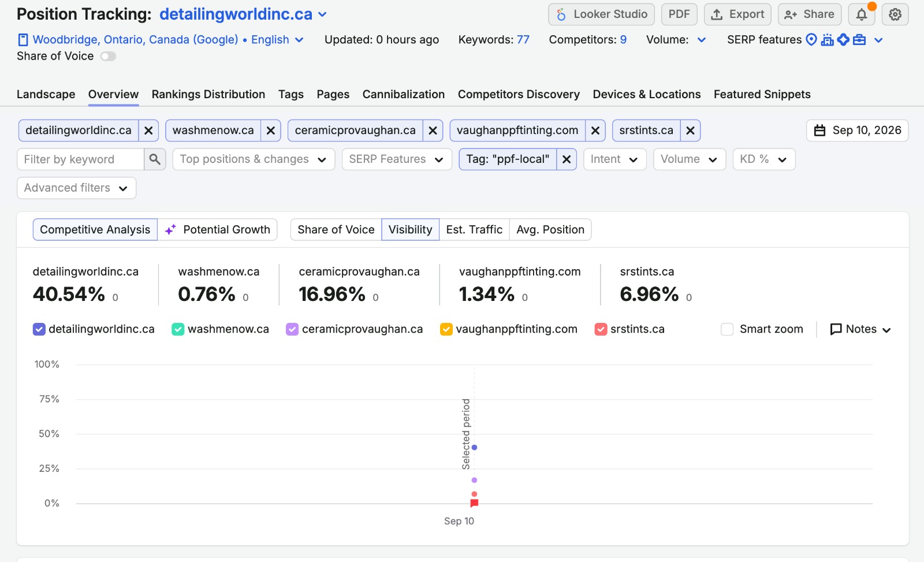Open settings gear

[895, 14]
